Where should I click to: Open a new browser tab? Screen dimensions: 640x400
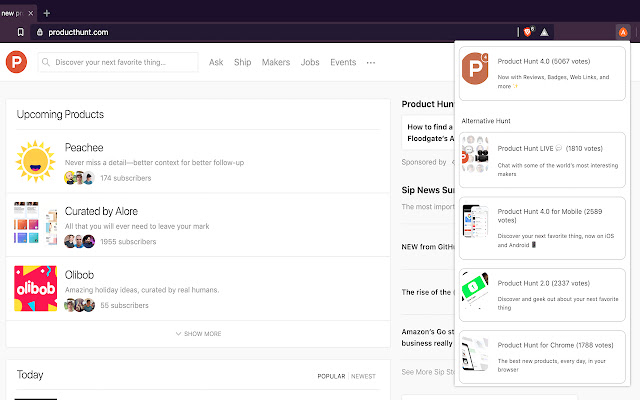(46, 12)
